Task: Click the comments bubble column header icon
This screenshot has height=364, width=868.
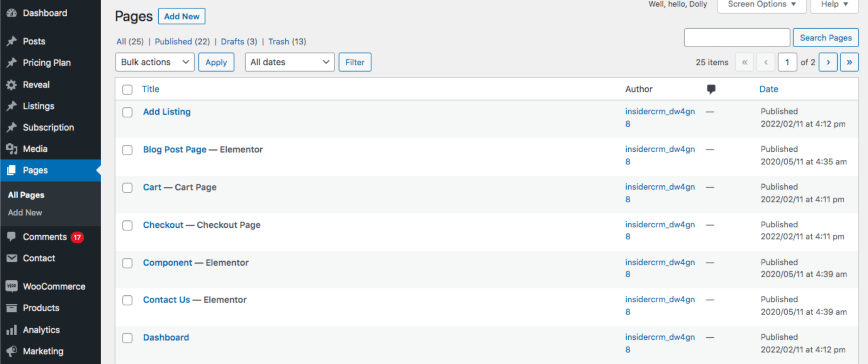Action: 711,89
